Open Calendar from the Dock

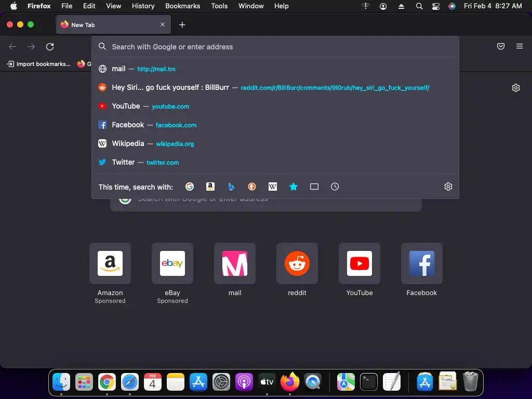(x=153, y=382)
